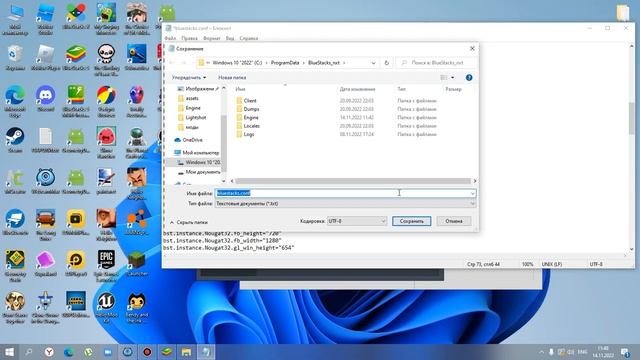Open the Engine folder dated 14.11.2022
The width and height of the screenshot is (640, 360).
pos(251,117)
